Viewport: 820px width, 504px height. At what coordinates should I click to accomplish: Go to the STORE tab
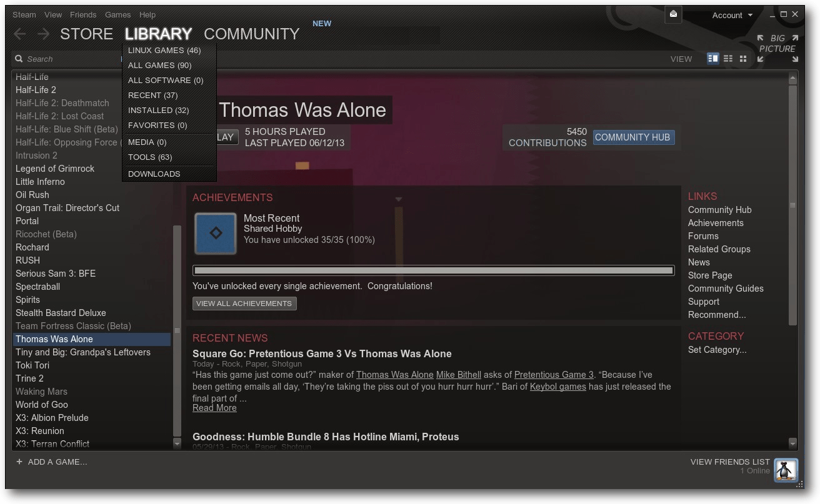click(87, 34)
